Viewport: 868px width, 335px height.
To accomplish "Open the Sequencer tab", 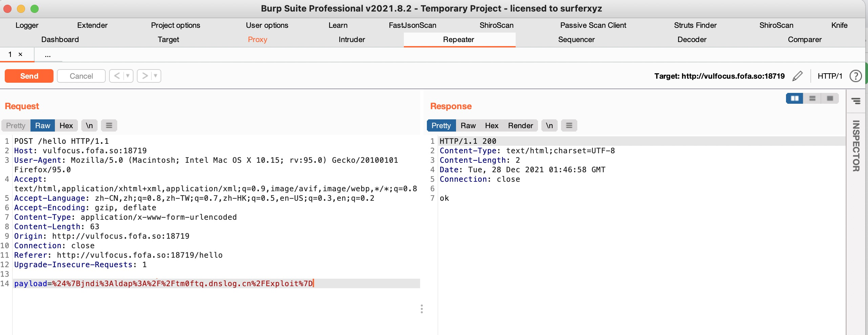I will coord(576,39).
